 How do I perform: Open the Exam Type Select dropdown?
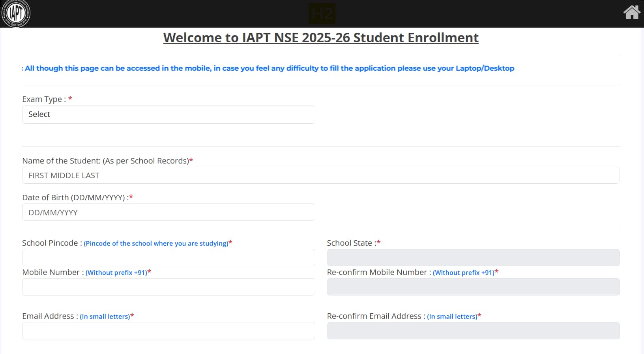point(168,114)
